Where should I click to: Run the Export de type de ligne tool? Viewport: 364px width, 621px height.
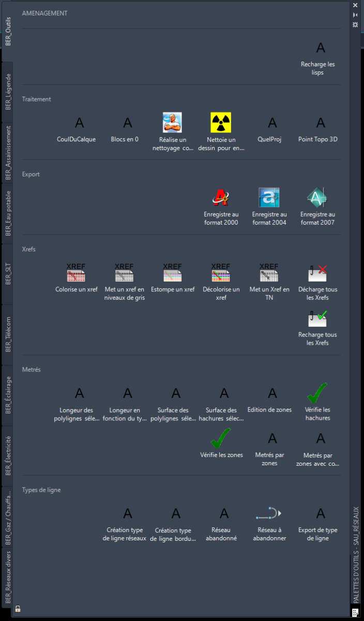pyautogui.click(x=318, y=524)
